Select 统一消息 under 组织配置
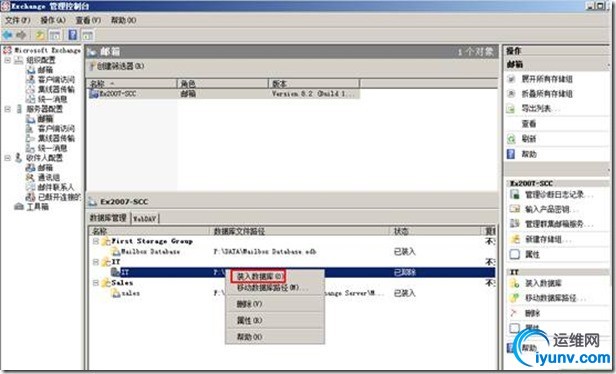The image size is (616, 374). point(52,99)
